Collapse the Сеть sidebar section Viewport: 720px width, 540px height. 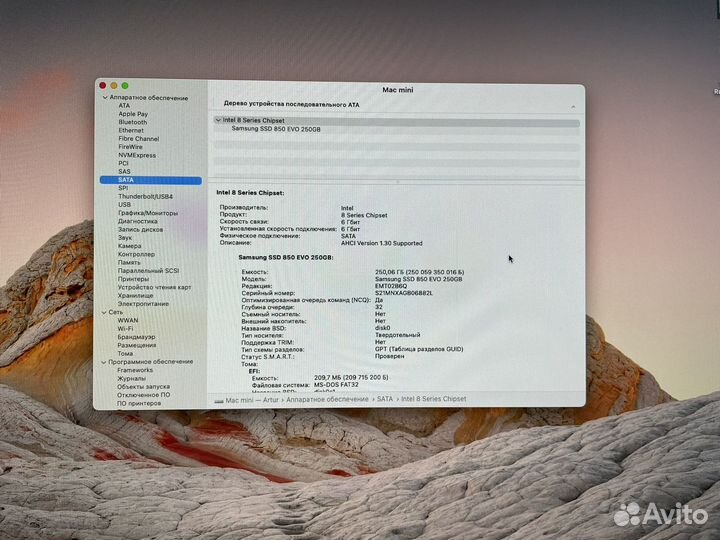click(x=104, y=312)
